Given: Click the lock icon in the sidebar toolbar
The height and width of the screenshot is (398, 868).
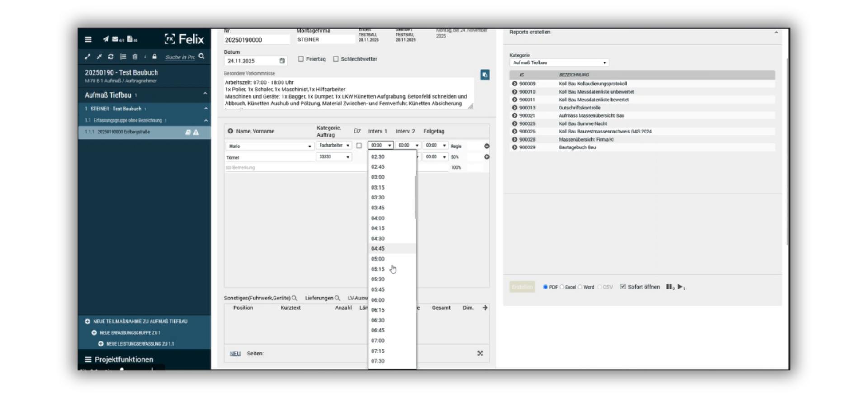Looking at the screenshot, I should click(155, 57).
